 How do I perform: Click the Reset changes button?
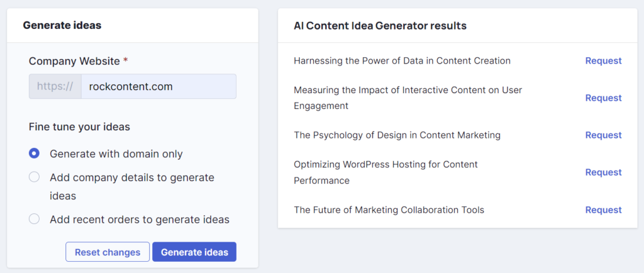[108, 252]
